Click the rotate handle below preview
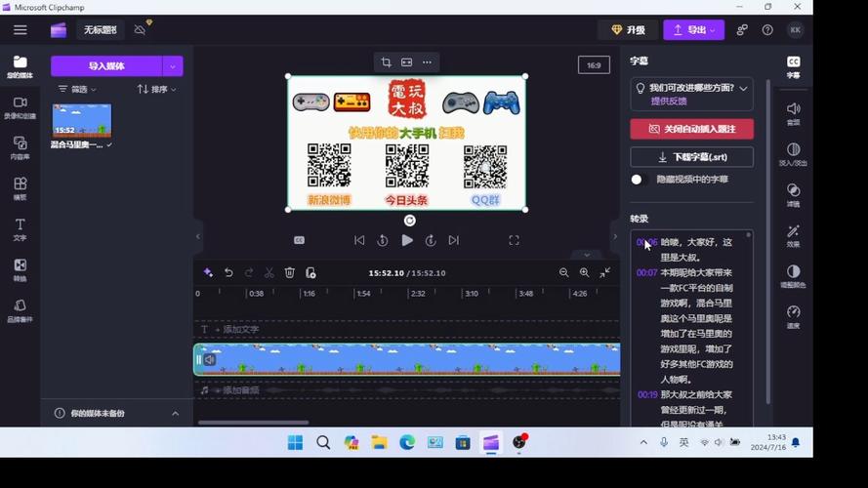This screenshot has width=868, height=488. [410, 221]
